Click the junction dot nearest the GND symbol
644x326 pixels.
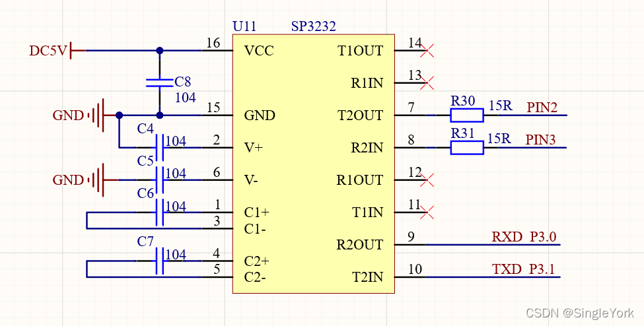click(x=119, y=115)
